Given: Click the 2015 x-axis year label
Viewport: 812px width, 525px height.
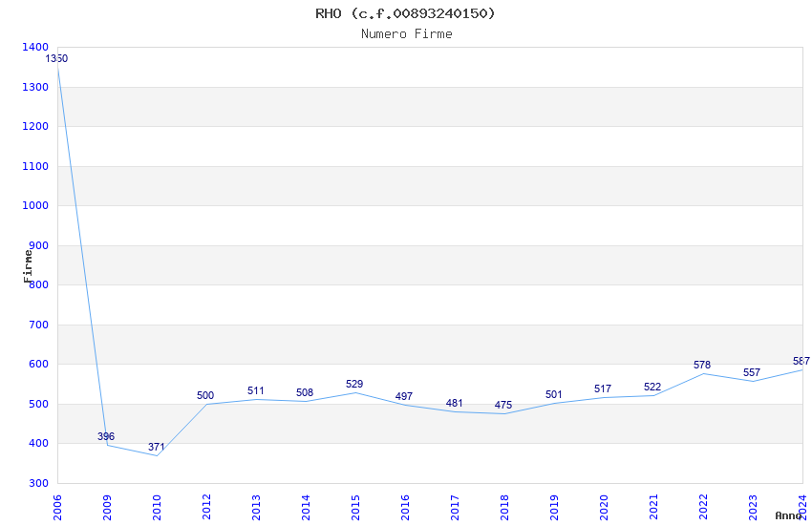Looking at the screenshot, I should [355, 508].
